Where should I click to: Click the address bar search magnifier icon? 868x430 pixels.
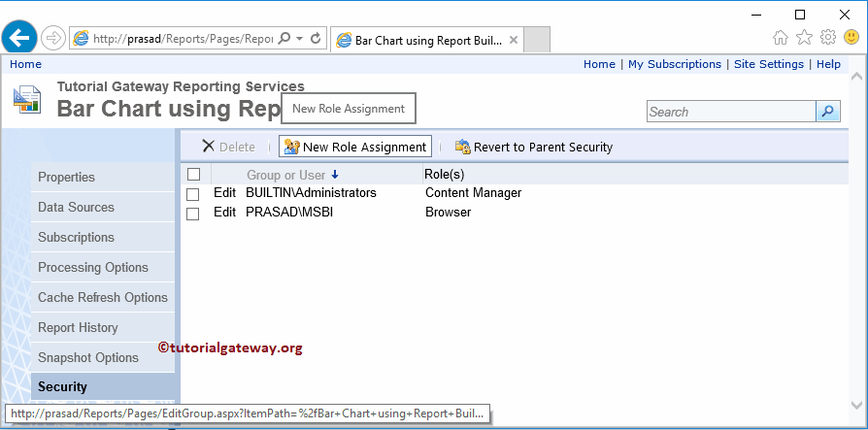(284, 38)
